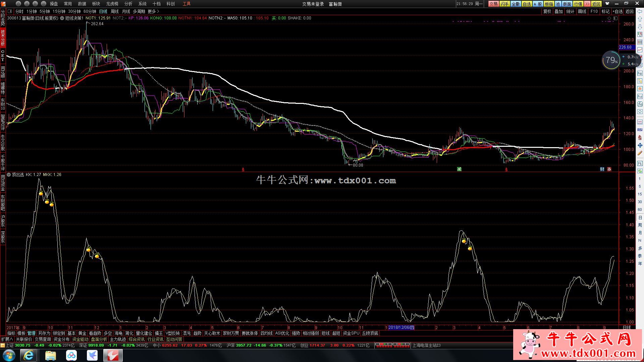This screenshot has width=644, height=362.
Task: Click the back arrow icon in right toolbar
Action: (640, 11)
